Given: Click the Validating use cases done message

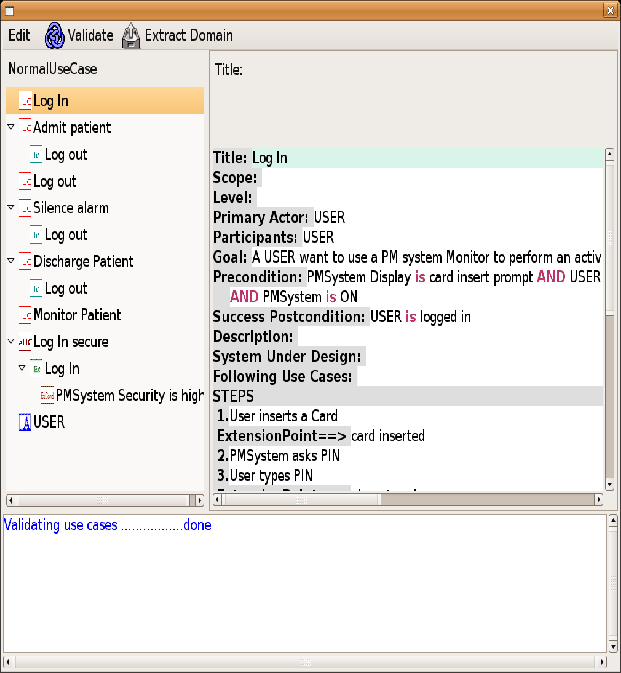Looking at the screenshot, I should 107,525.
